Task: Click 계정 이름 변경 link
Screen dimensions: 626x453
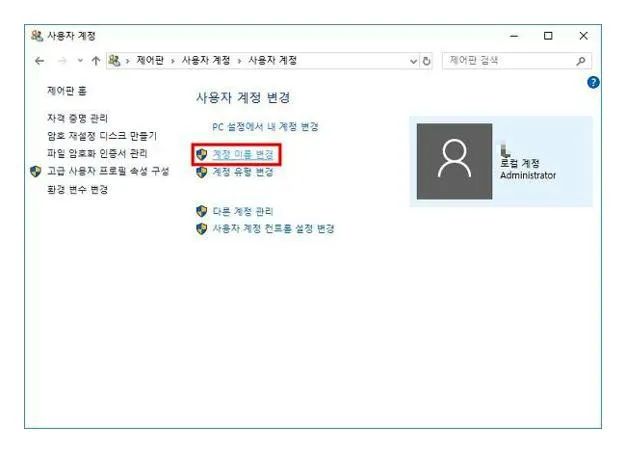Action: 243,154
